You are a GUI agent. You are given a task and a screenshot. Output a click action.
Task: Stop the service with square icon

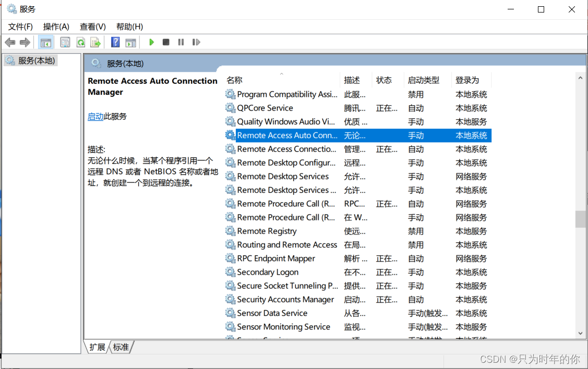(x=166, y=42)
